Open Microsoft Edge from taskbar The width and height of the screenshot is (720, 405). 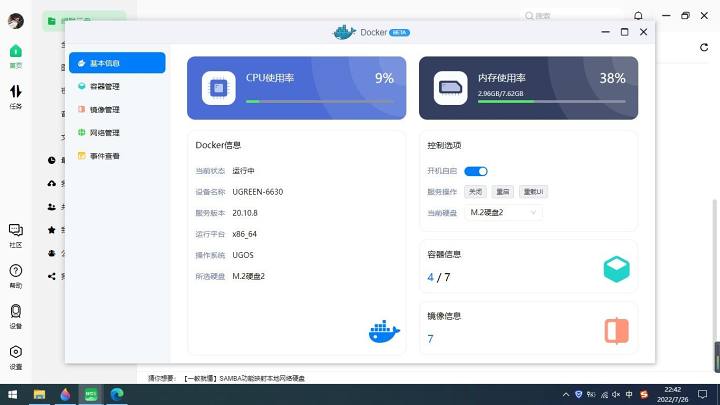coord(117,394)
